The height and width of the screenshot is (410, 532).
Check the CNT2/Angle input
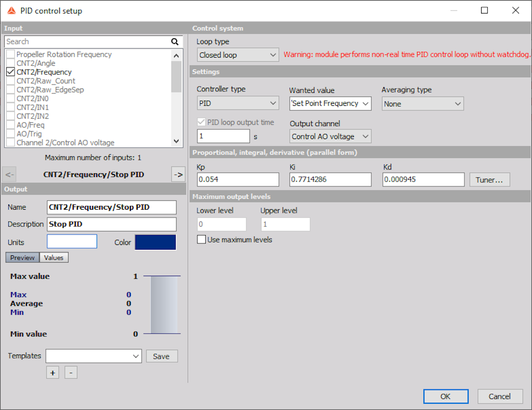click(x=10, y=63)
